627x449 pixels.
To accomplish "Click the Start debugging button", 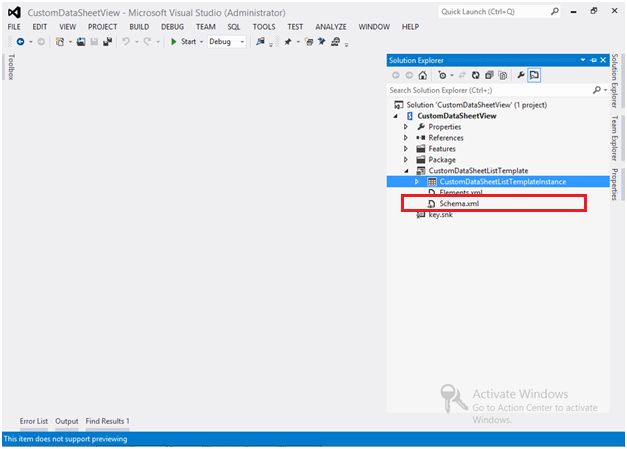I will coord(184,42).
